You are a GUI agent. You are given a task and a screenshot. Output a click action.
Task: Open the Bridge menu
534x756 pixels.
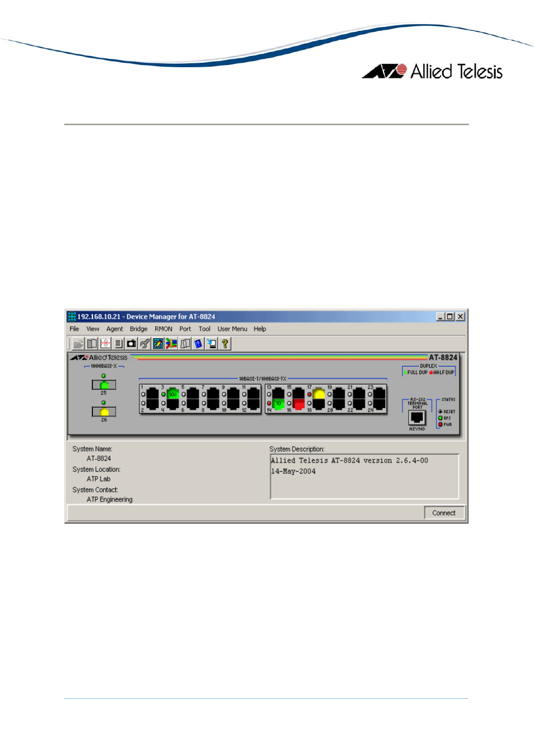pos(139,329)
